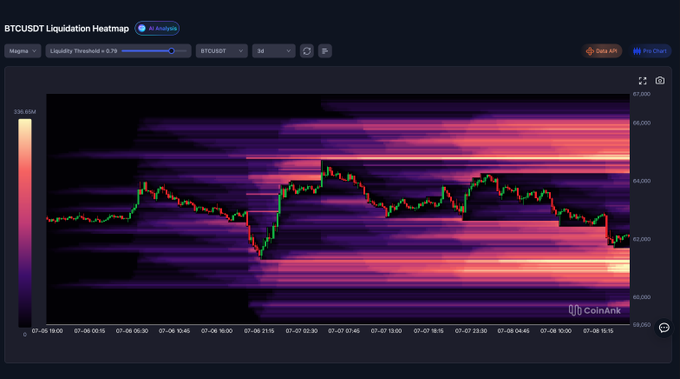Take a chart screenshot with camera icon
This screenshot has width=680, height=379.
(660, 81)
